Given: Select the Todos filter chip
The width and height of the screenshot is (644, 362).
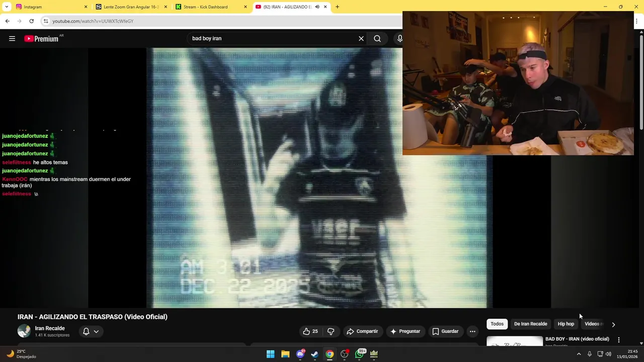Looking at the screenshot, I should 497,324.
